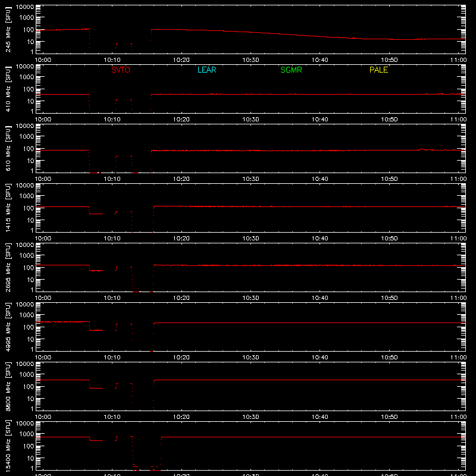Click the 100 tick on 4995 MHz axis
Image resolution: width=476 pixels, height=476 pixels.
pos(29,327)
